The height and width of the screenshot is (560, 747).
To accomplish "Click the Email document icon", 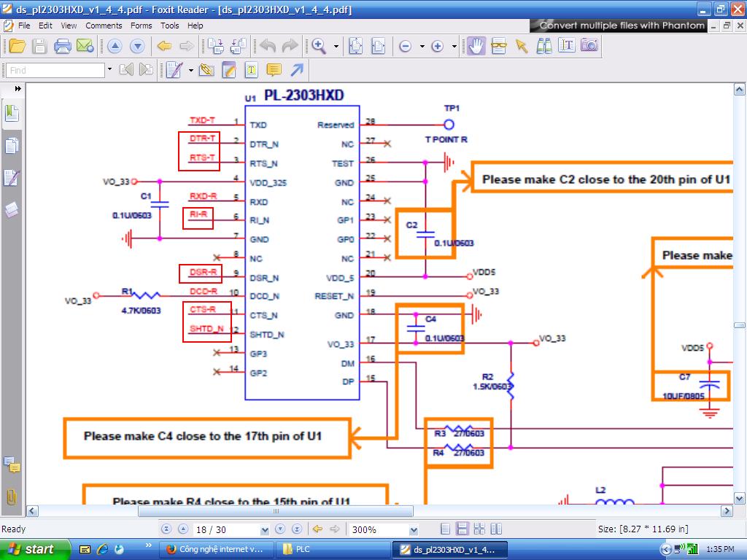I will coord(85,46).
